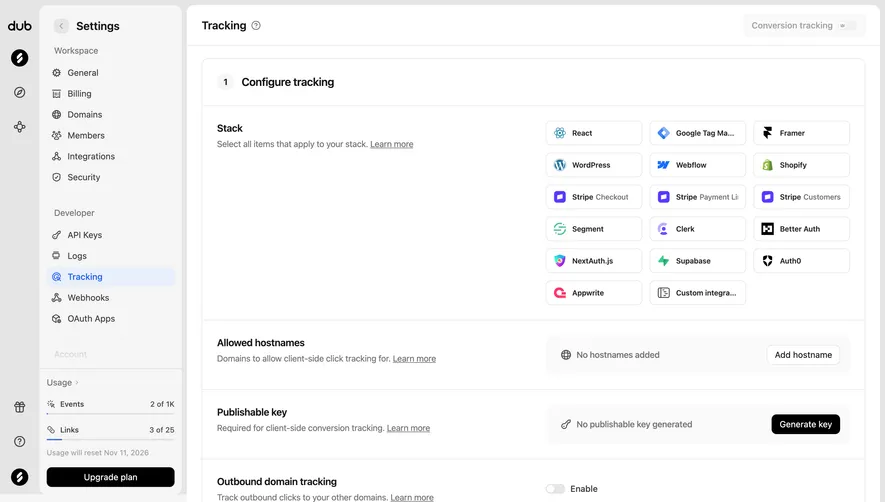Choose the Segment stack option
885x502 pixels.
tap(594, 229)
